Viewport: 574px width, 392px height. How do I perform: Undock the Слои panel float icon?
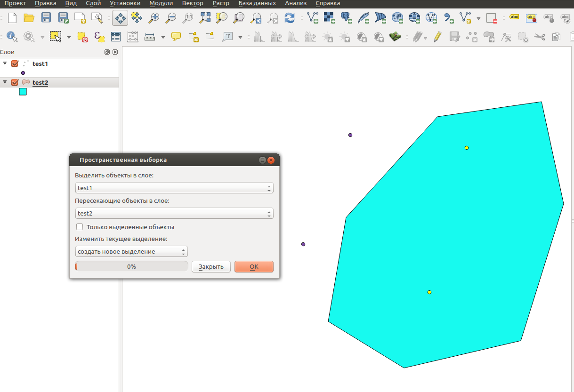(x=107, y=52)
